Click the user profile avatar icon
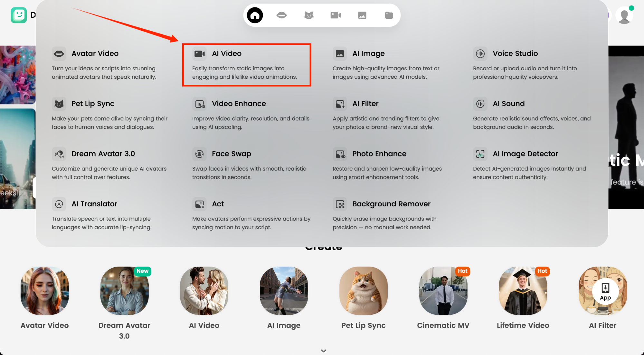 [x=624, y=15]
